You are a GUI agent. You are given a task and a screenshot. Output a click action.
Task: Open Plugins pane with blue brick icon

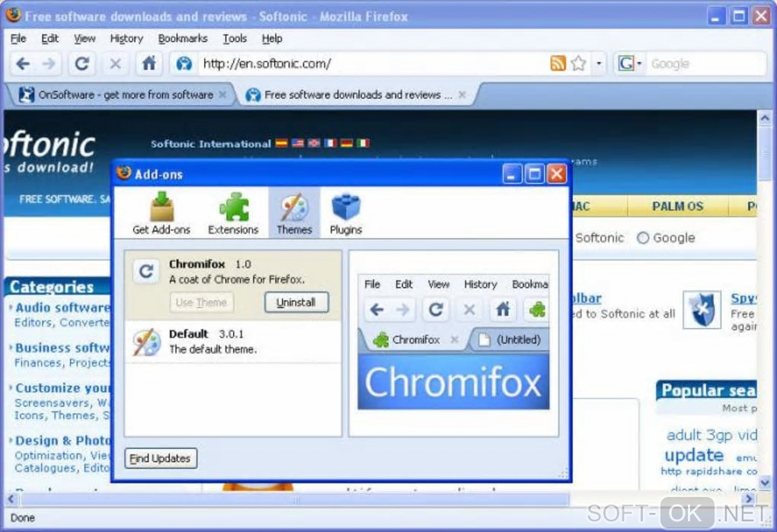(346, 213)
